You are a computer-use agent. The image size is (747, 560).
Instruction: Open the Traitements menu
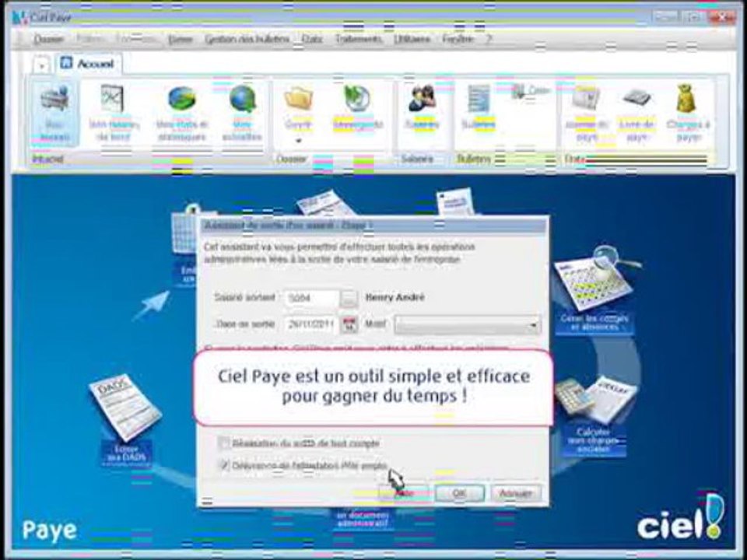pos(358,39)
